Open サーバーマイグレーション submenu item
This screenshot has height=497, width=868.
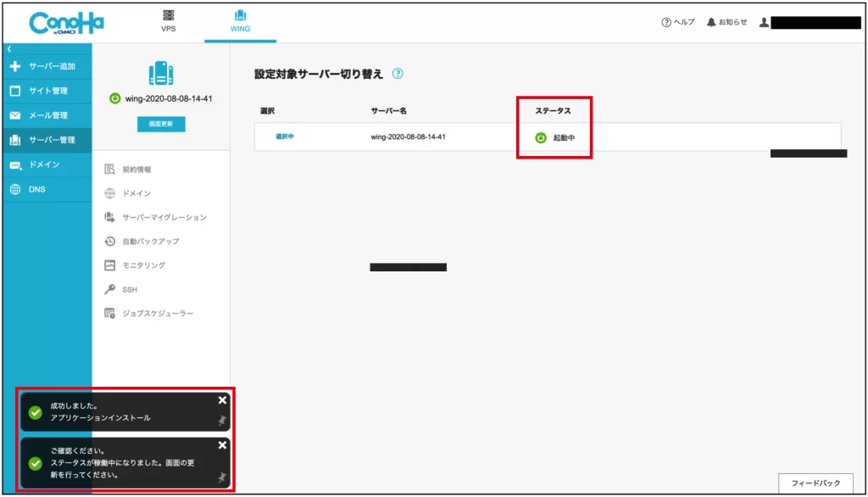[164, 217]
